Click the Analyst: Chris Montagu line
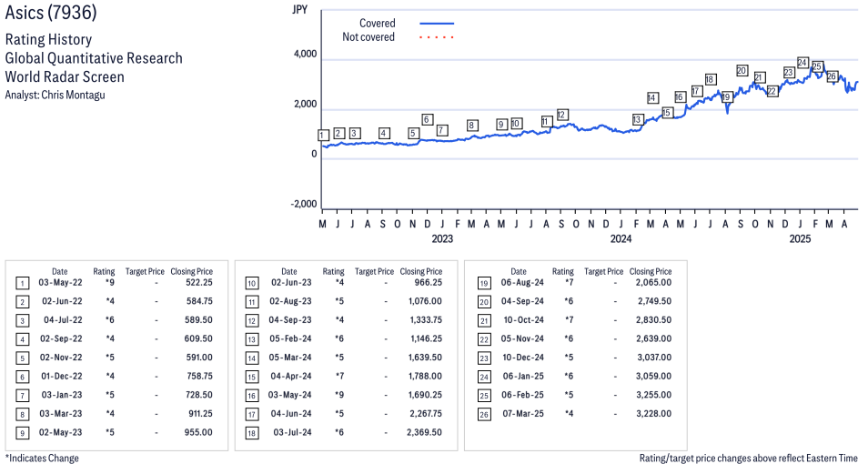The height and width of the screenshot is (464, 868). pyautogui.click(x=55, y=95)
